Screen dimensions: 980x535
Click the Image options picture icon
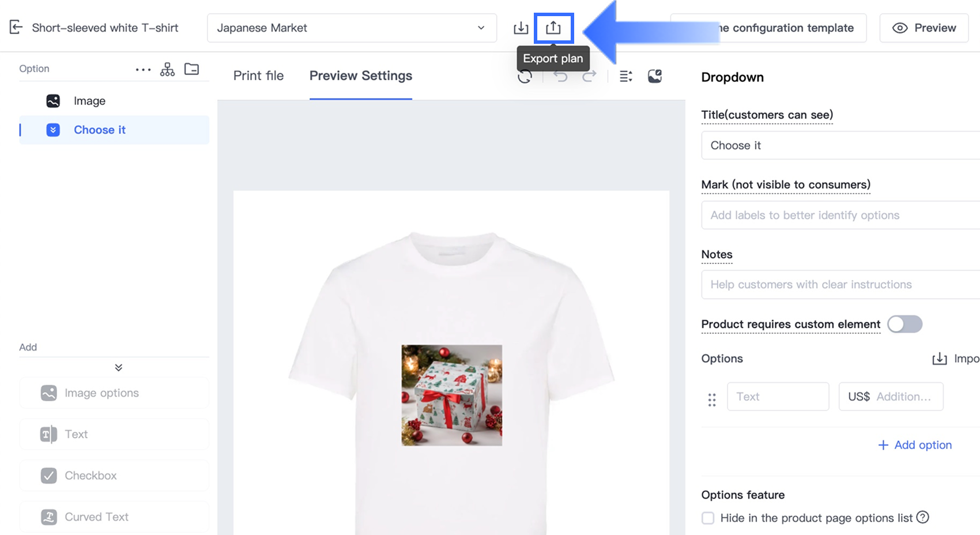point(49,393)
